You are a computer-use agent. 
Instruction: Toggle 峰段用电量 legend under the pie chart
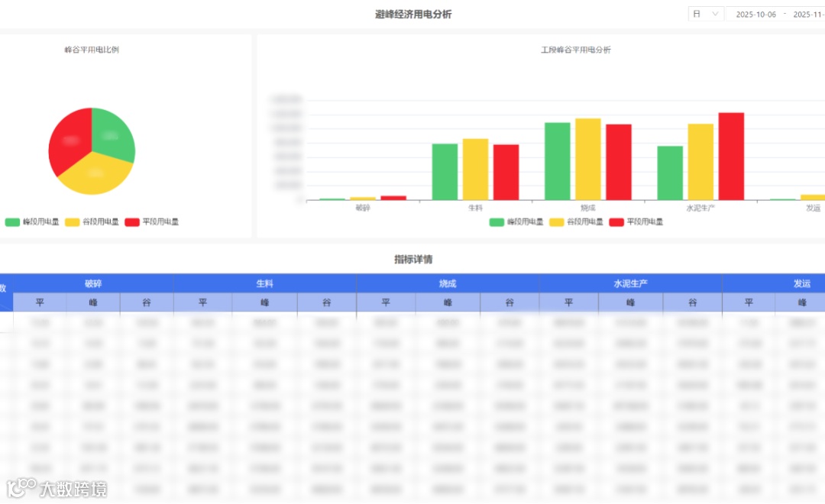(x=32, y=222)
